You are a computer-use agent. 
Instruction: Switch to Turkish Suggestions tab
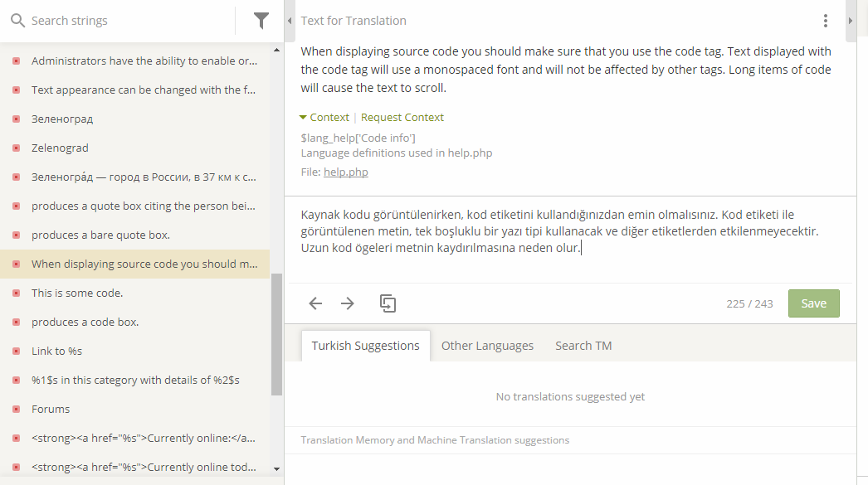(365, 346)
